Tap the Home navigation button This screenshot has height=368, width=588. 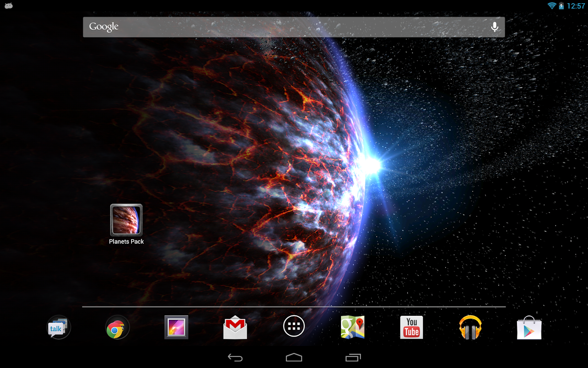pos(294,358)
